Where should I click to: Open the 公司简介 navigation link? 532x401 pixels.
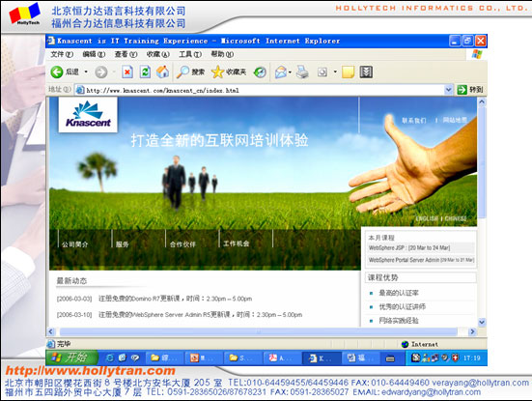[74, 244]
